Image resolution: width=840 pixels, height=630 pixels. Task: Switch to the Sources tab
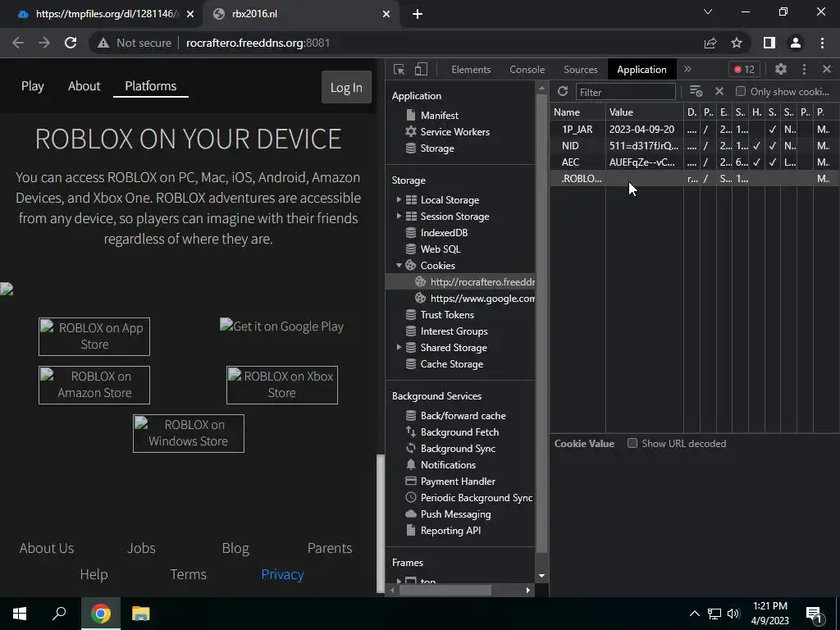coord(580,70)
